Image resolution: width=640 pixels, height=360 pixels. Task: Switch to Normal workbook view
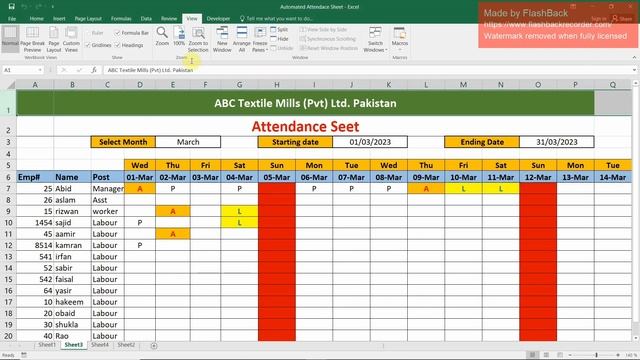[10, 39]
